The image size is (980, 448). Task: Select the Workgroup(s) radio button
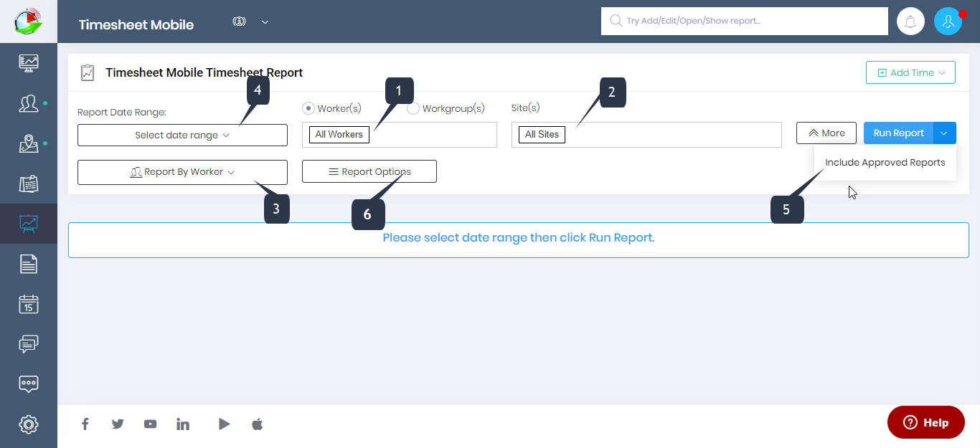click(413, 109)
